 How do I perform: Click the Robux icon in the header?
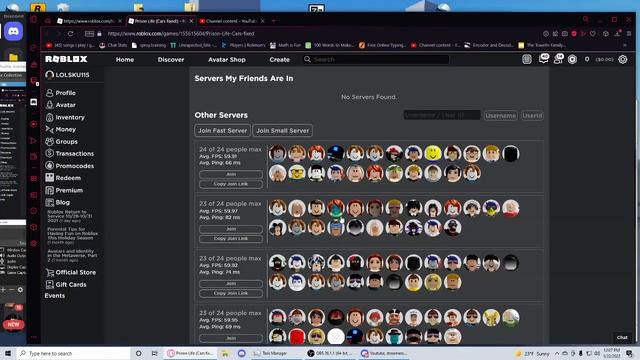572,59
